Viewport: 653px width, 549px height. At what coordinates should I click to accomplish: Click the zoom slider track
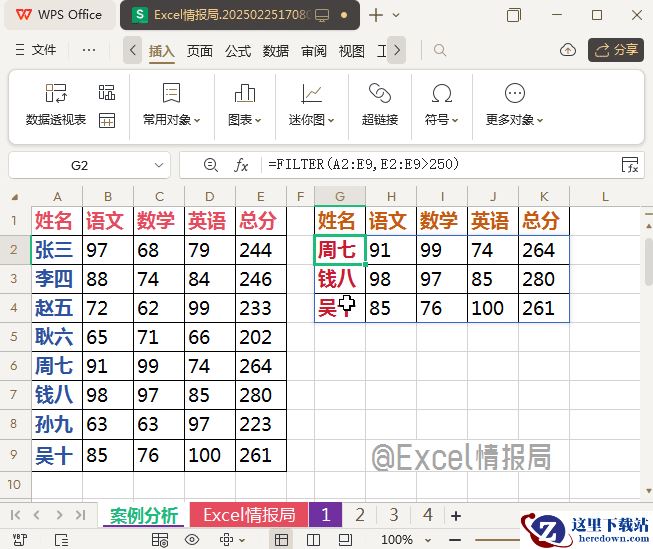tap(498, 540)
